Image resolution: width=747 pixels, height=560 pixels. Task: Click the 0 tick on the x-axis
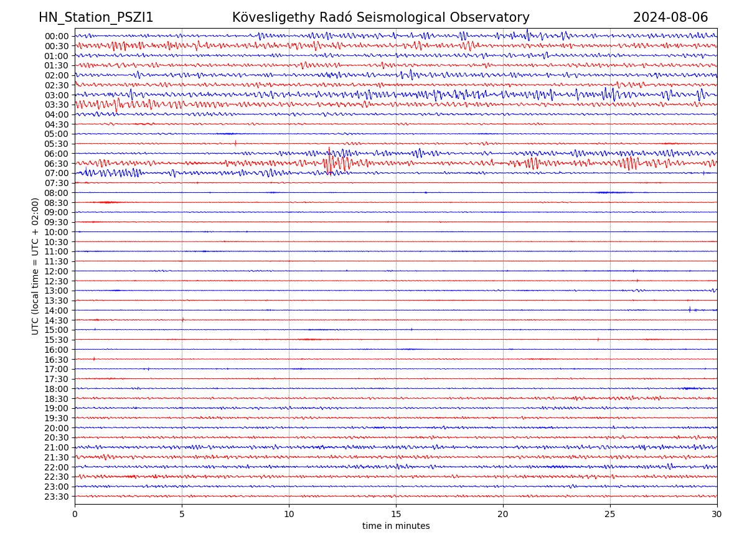click(x=75, y=515)
